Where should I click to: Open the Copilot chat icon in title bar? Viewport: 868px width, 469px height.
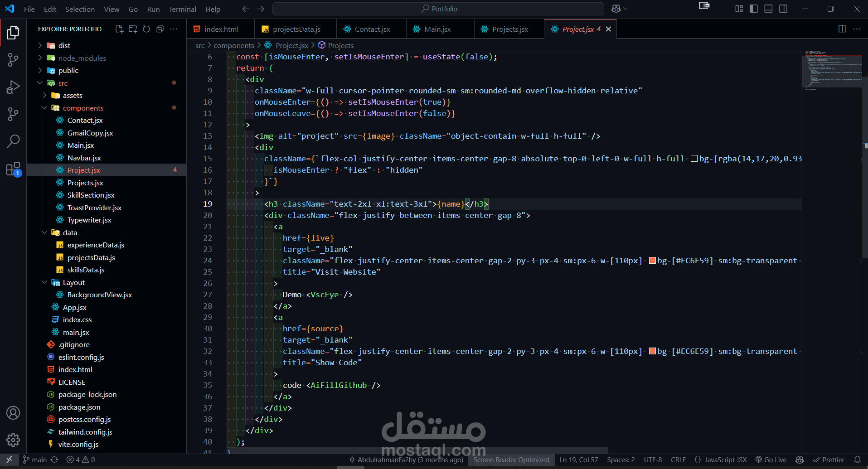pyautogui.click(x=616, y=9)
